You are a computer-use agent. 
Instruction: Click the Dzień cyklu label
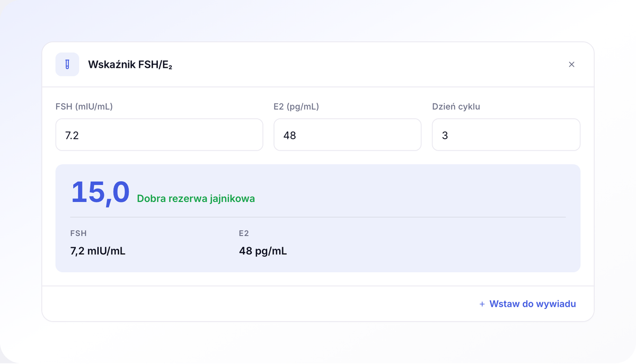(456, 106)
